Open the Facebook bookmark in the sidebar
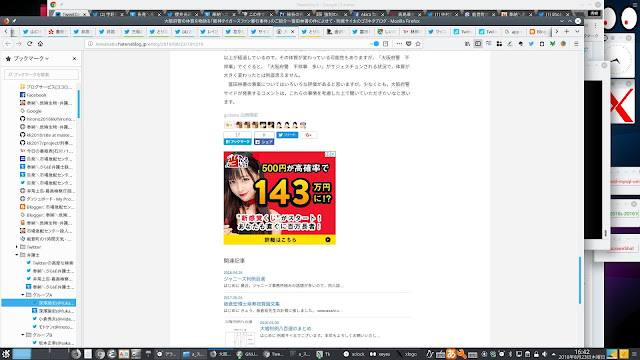The width and height of the screenshot is (640, 360). (36, 95)
